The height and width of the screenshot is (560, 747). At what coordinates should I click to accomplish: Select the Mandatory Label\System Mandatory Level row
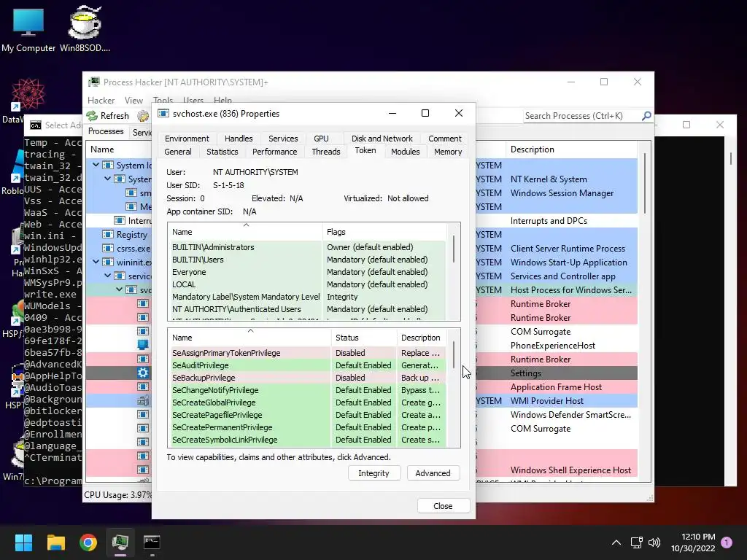click(x=307, y=297)
